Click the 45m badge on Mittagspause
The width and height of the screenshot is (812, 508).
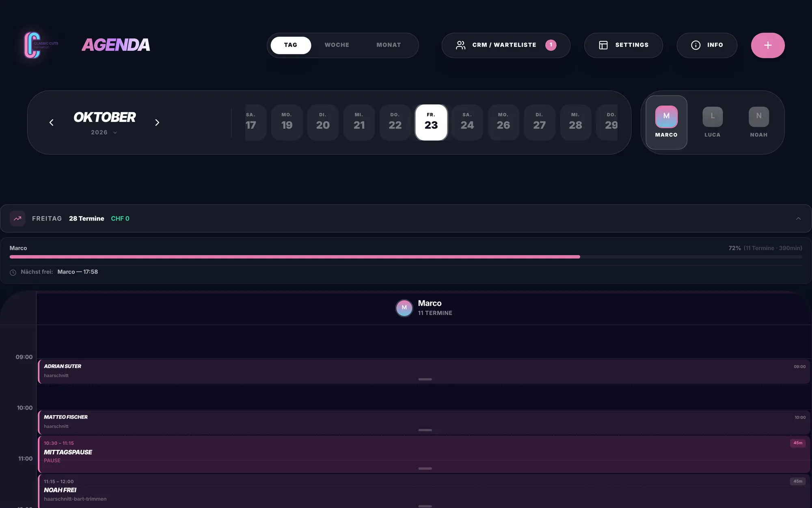pyautogui.click(x=798, y=443)
